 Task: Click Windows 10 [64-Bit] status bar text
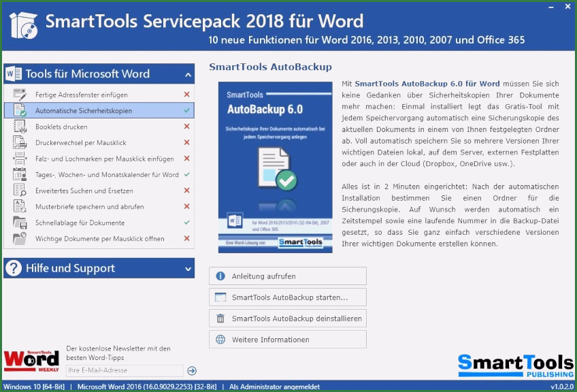34,387
